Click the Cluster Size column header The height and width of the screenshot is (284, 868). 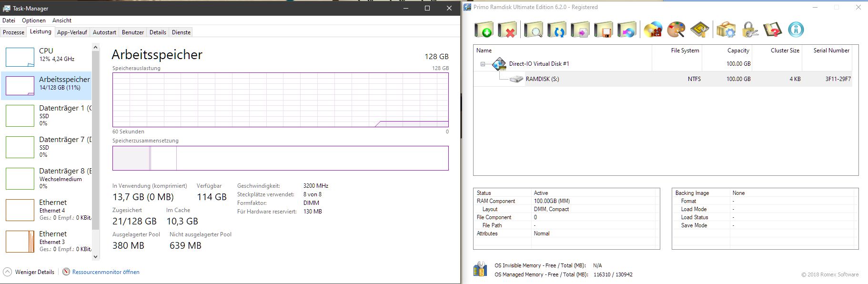pyautogui.click(x=777, y=51)
